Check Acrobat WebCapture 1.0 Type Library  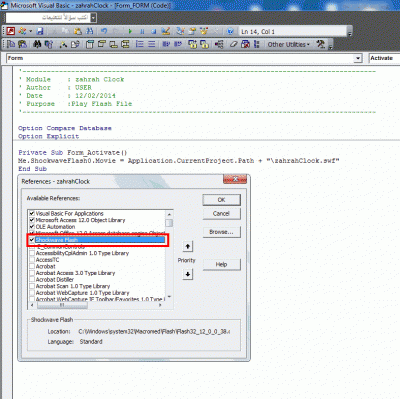pos(32,293)
